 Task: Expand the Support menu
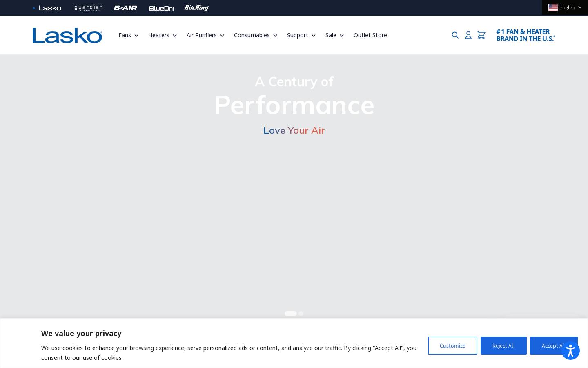pos(301,35)
